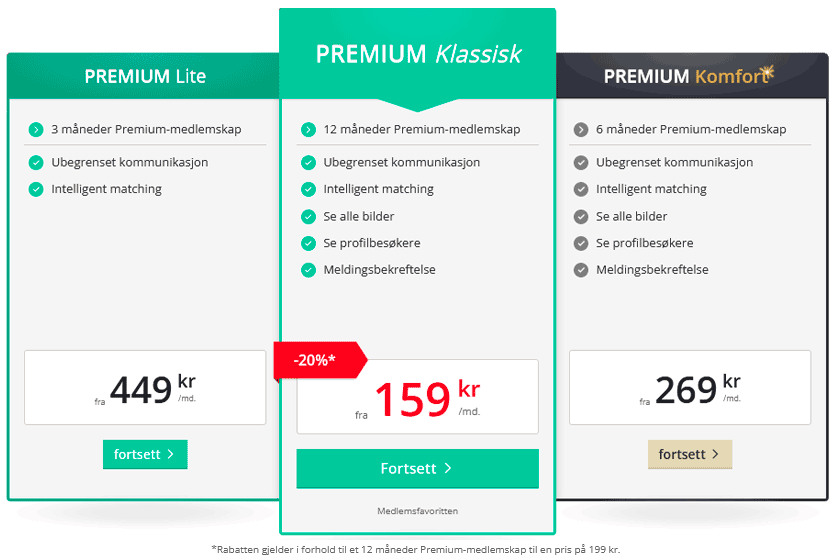Click green arrow icon beside 12 måneder Premium-medlemskap
Screen dimensions: 834x560
[x=308, y=129]
